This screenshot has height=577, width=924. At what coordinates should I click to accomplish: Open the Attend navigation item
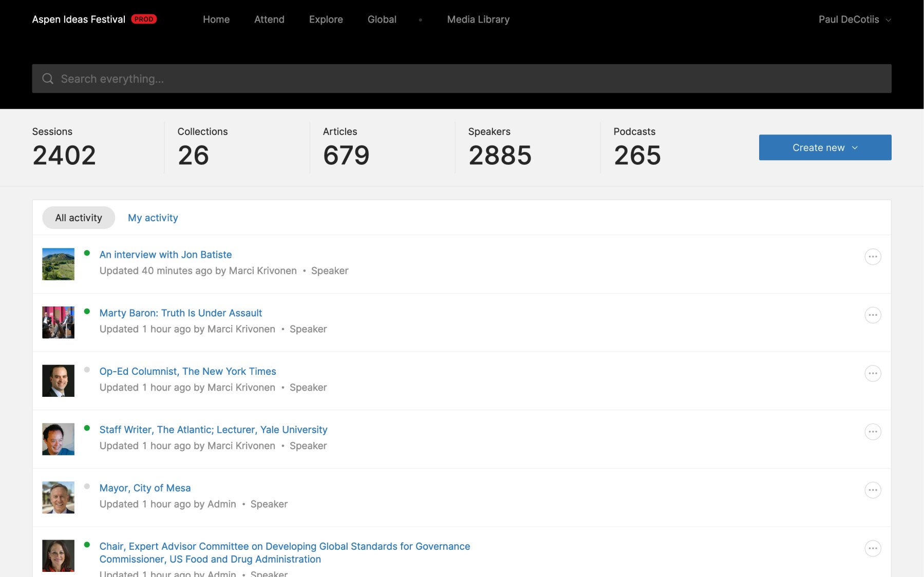(269, 20)
